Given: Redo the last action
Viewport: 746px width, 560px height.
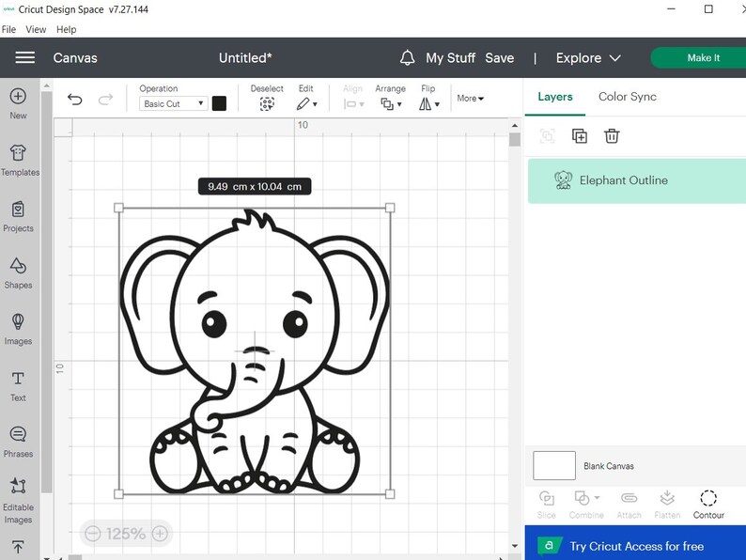Looking at the screenshot, I should coord(105,99).
